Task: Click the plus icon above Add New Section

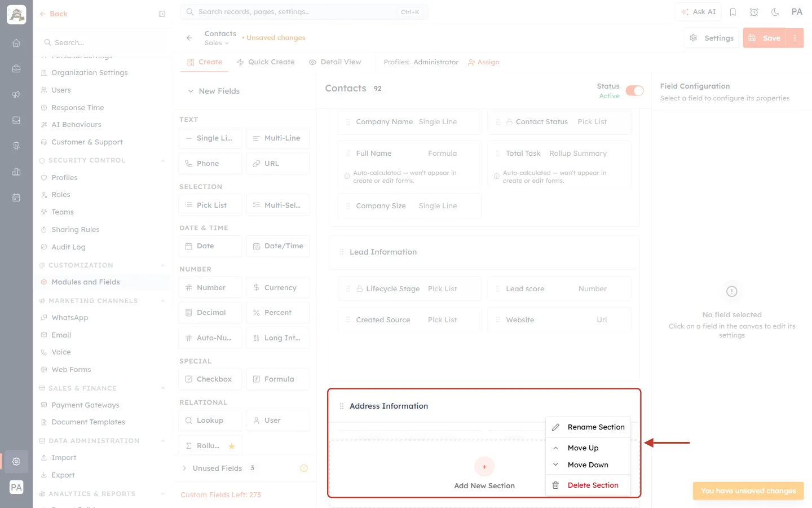Action: pos(484,467)
